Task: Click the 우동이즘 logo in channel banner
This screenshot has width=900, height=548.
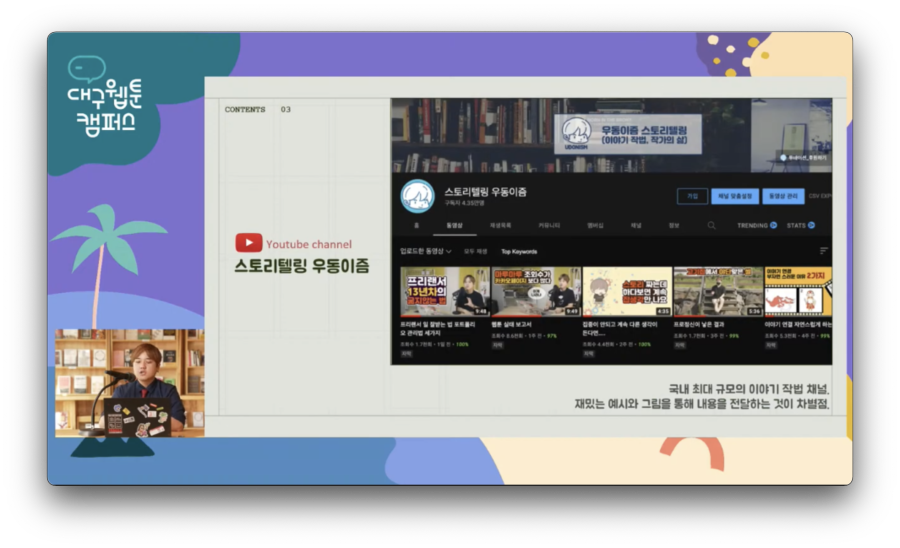Action: 576,134
